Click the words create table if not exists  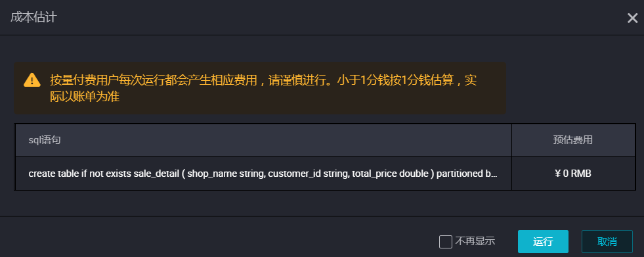coord(80,174)
